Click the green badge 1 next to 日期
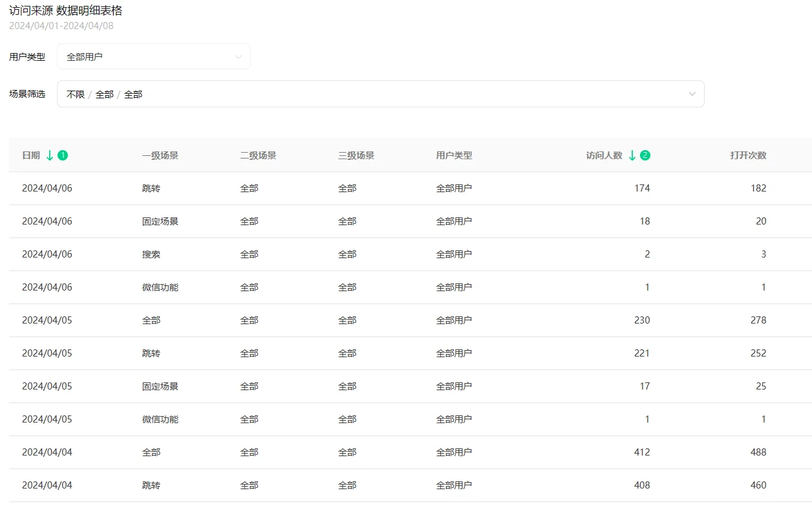Viewport: 812px width, 517px height. (x=63, y=155)
